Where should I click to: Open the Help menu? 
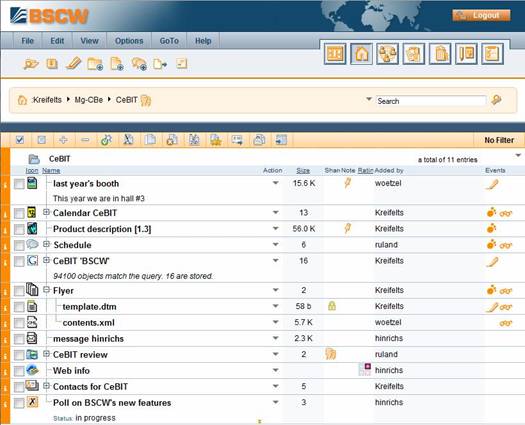click(203, 41)
